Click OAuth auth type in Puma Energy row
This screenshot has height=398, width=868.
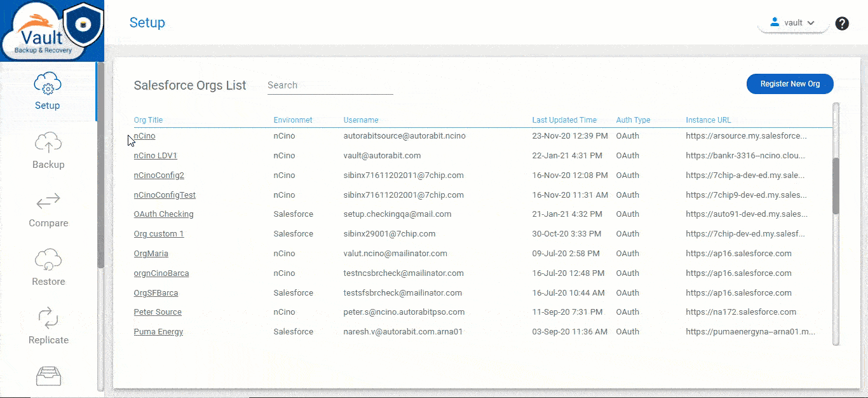tap(627, 332)
